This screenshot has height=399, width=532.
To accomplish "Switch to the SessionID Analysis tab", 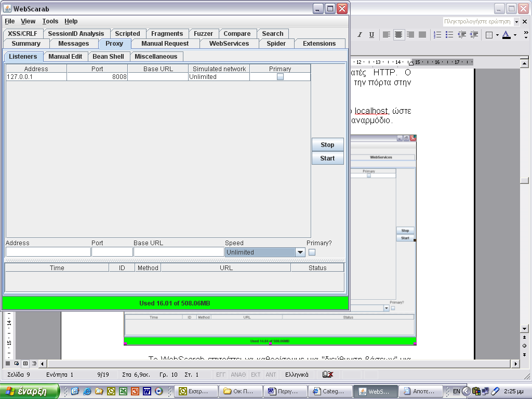I will pos(76,34).
